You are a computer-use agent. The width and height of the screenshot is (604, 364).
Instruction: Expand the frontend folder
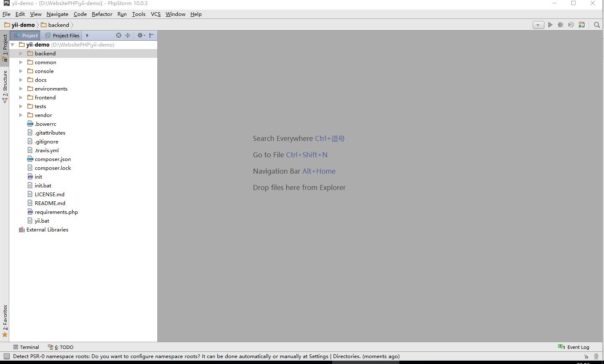pos(21,97)
